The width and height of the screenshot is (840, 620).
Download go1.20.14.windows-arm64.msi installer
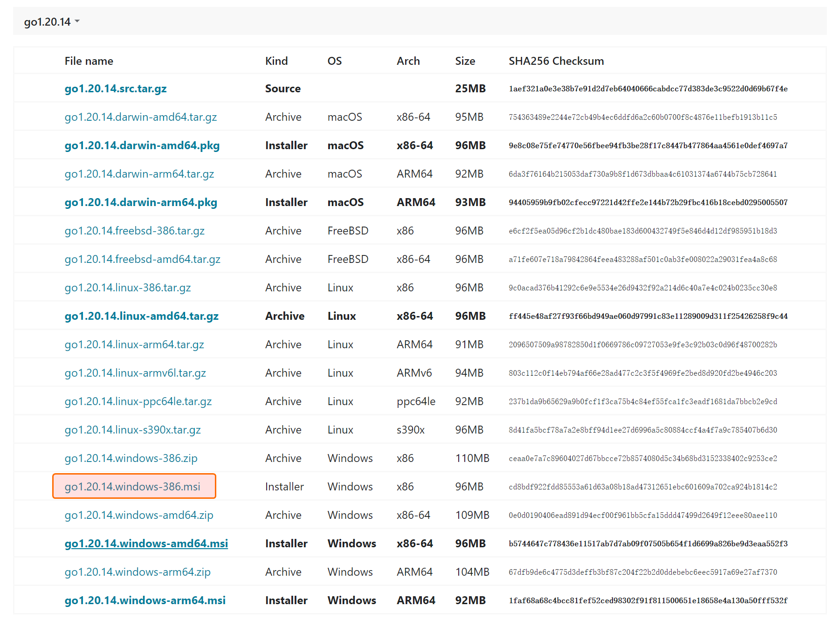[145, 600]
